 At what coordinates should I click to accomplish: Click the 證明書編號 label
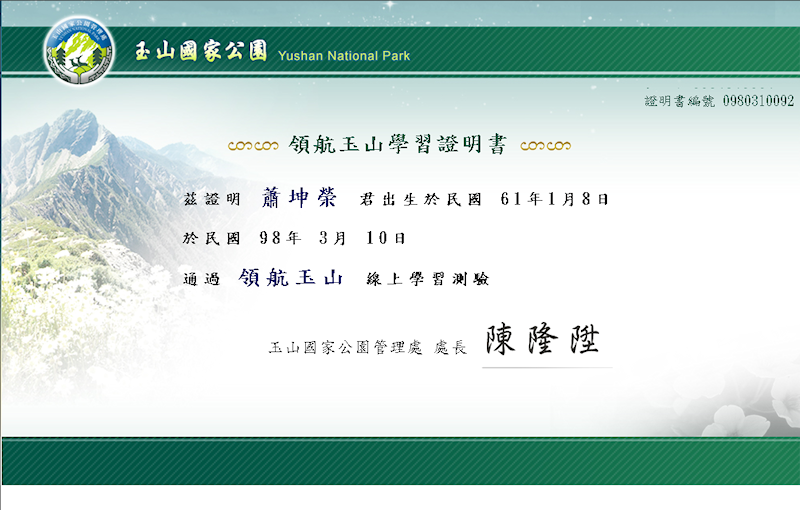[x=680, y=101]
